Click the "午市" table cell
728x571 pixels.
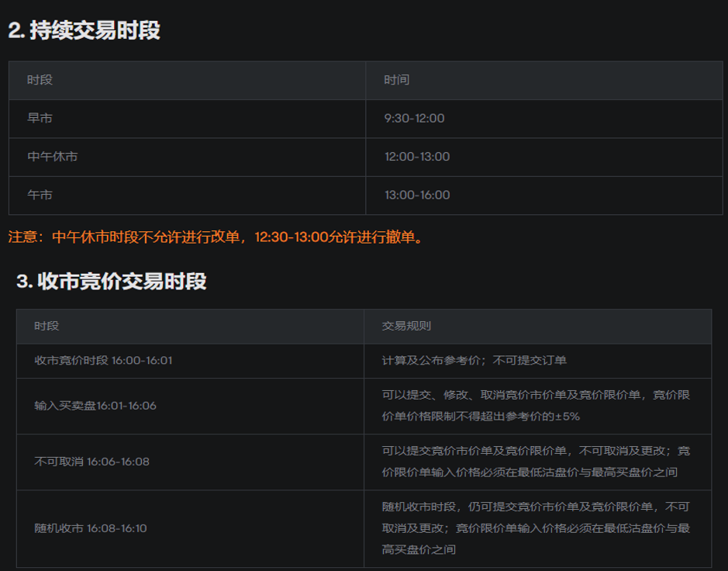(x=40, y=195)
